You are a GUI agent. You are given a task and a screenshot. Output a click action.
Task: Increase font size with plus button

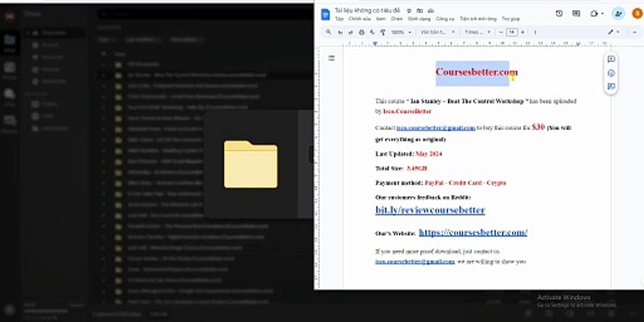[522, 32]
